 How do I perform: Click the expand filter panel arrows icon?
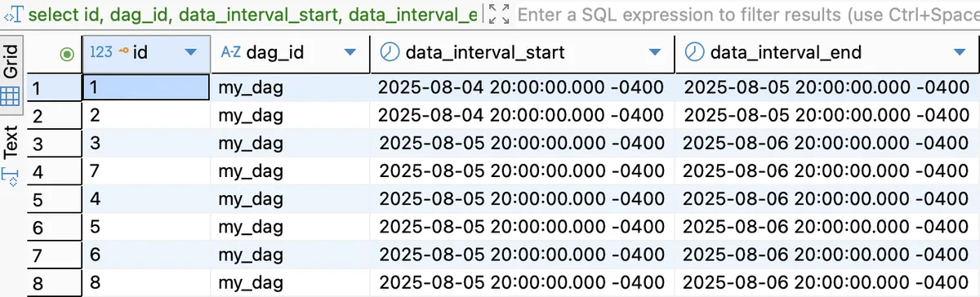point(499,15)
